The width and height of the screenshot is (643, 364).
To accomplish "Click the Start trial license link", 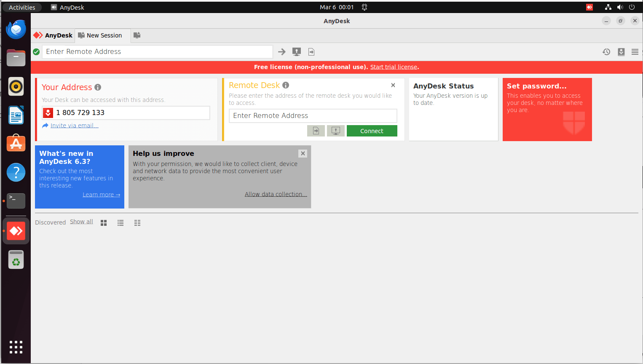I will (x=394, y=67).
